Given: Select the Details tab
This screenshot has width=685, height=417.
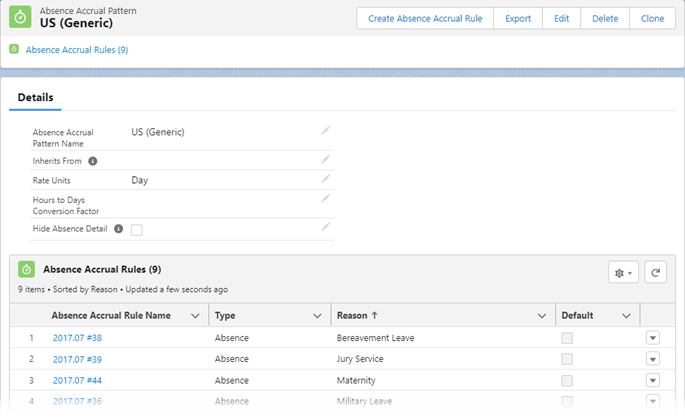Looking at the screenshot, I should (x=35, y=97).
